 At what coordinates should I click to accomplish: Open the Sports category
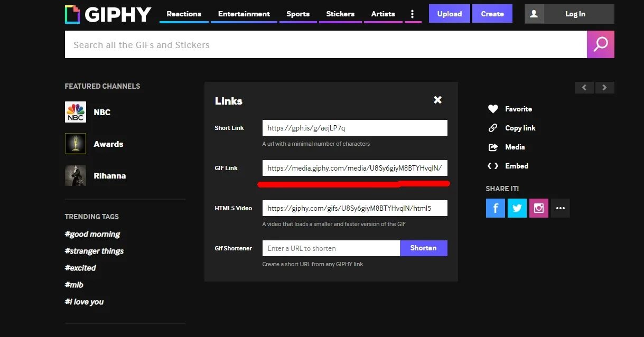(x=298, y=14)
